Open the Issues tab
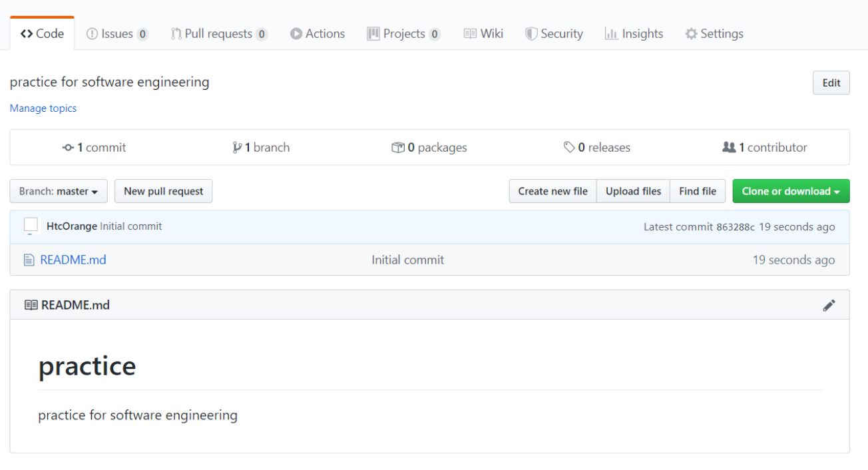The height and width of the screenshot is (470, 868). point(117,34)
